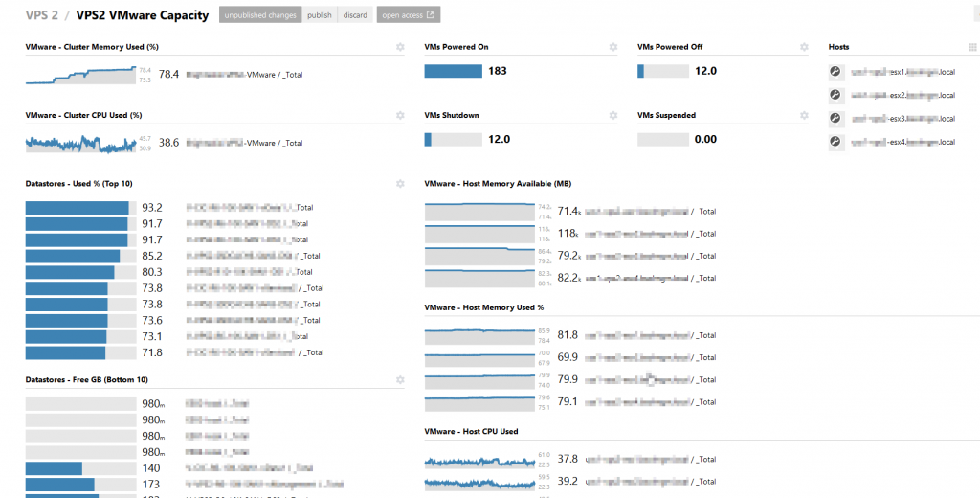Screen dimensions: 980x498
Task: Click the wrench icon next to esx1 host
Action: 835,71
